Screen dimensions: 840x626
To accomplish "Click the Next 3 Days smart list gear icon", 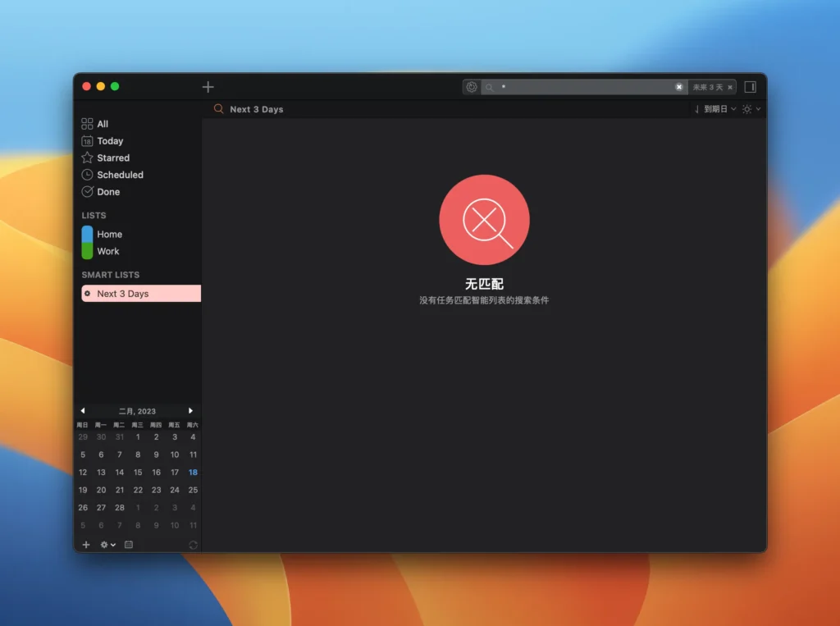I will [x=88, y=293].
